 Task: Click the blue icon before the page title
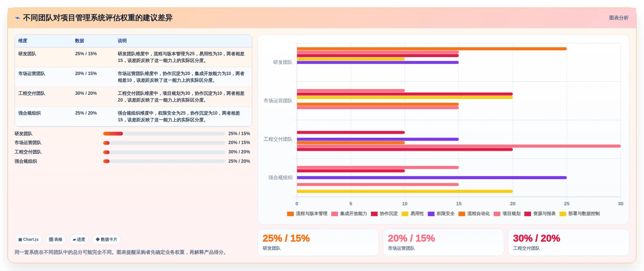click(17, 18)
